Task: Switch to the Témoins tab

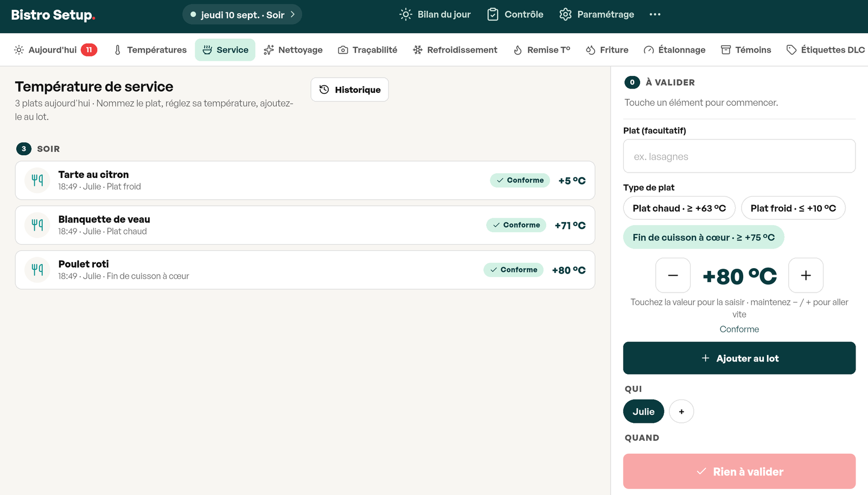Action: point(746,50)
